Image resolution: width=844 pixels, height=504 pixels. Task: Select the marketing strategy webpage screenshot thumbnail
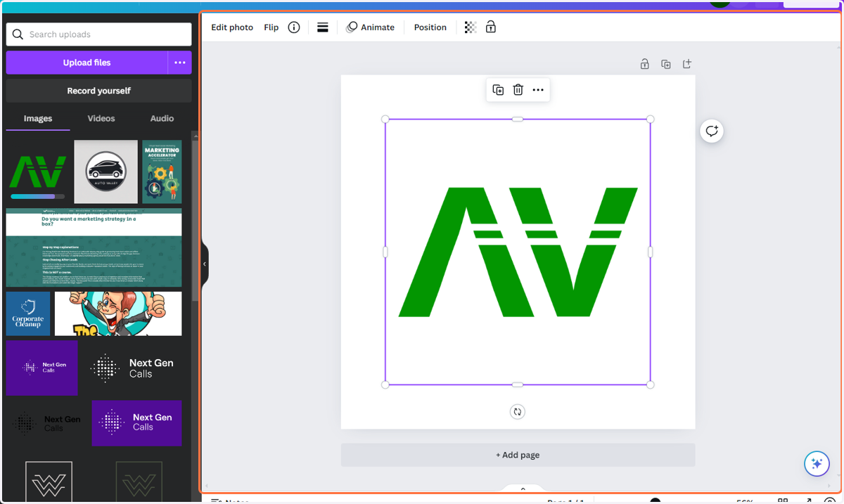point(94,247)
